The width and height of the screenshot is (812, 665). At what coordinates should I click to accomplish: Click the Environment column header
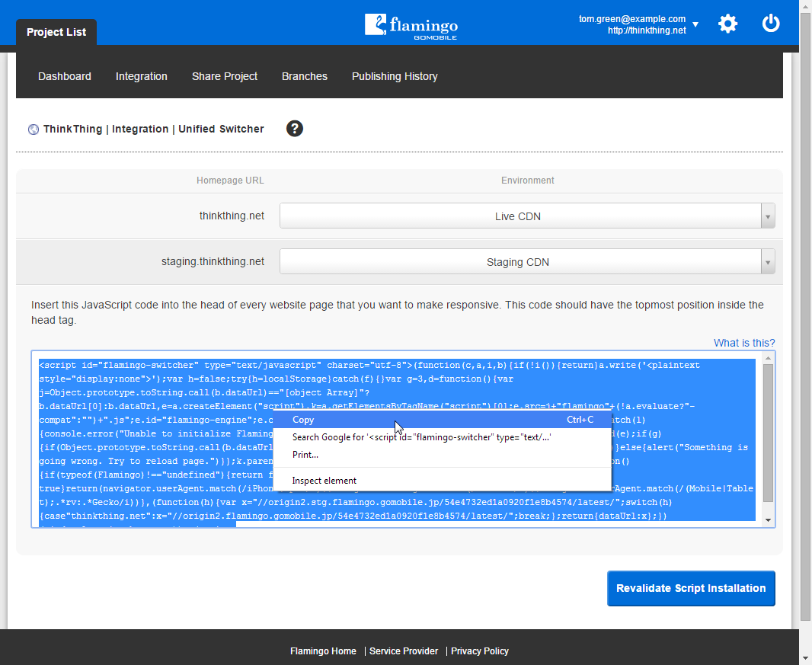pyautogui.click(x=528, y=181)
